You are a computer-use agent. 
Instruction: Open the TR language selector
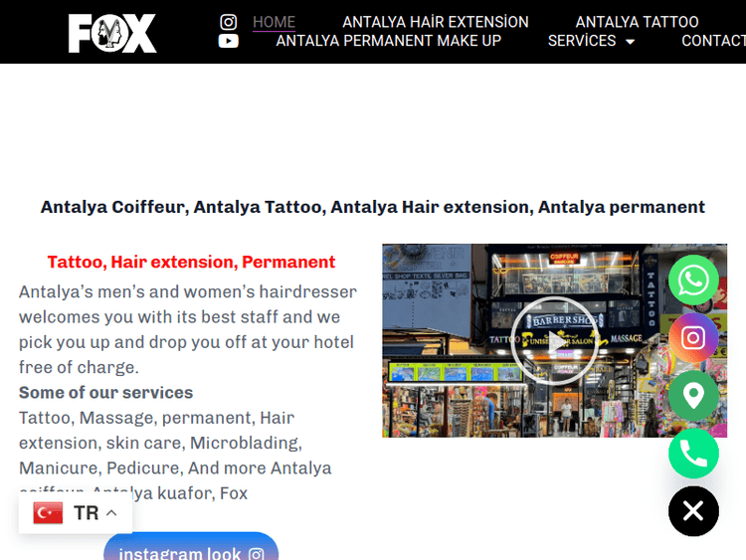[x=76, y=513]
